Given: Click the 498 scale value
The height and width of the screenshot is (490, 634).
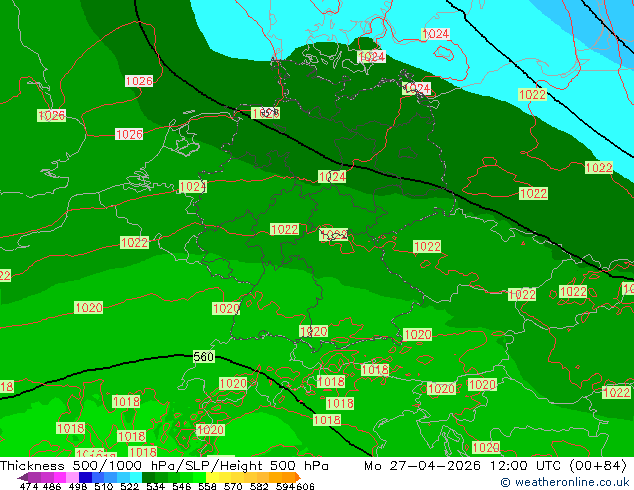Looking at the screenshot, I should coord(78,486).
